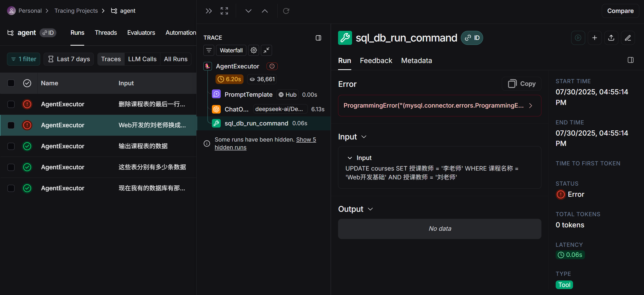The width and height of the screenshot is (644, 295).
Task: Open the Threads tab
Action: point(106,33)
